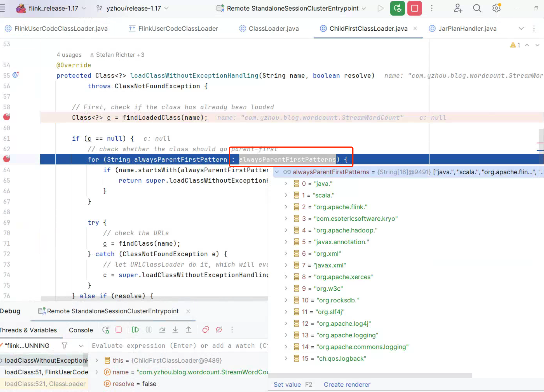Click the red Stop button in the top toolbar
This screenshot has height=392, width=544.
414,8
